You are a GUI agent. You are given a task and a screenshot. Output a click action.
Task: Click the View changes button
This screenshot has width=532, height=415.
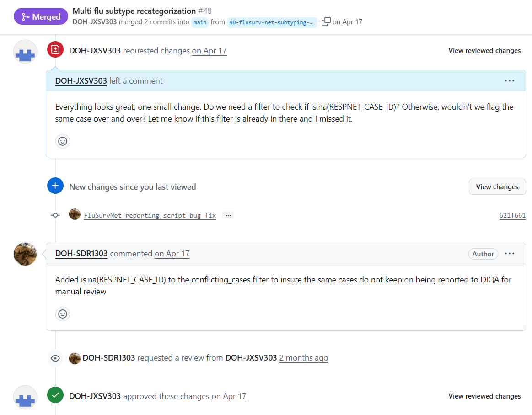point(497,186)
